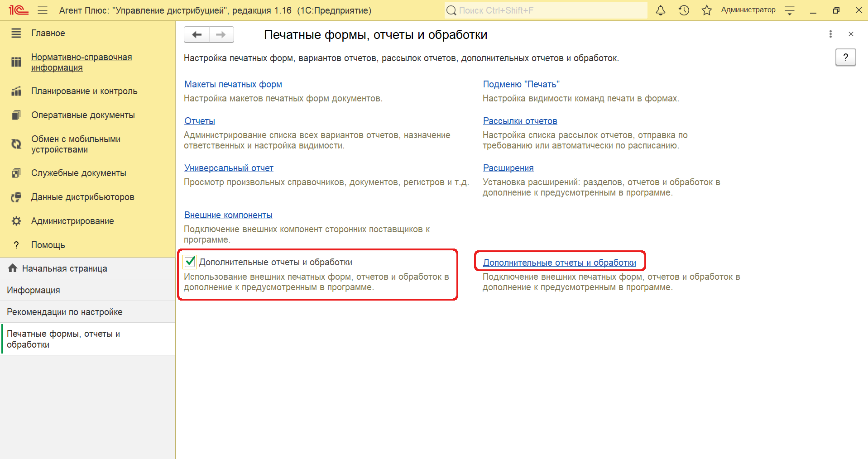Switch to Начальная страница tab

coord(87,268)
